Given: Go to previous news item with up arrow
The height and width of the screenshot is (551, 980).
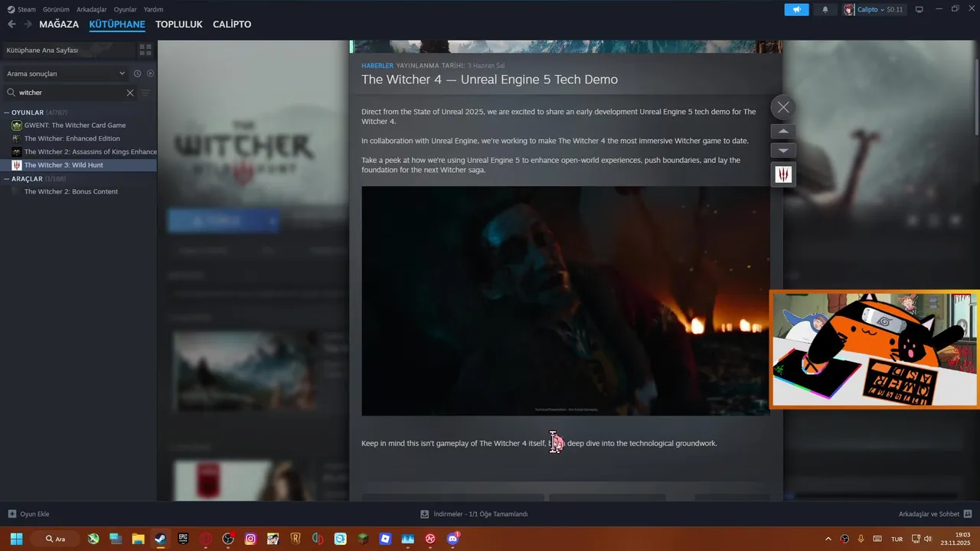Looking at the screenshot, I should click(x=782, y=132).
